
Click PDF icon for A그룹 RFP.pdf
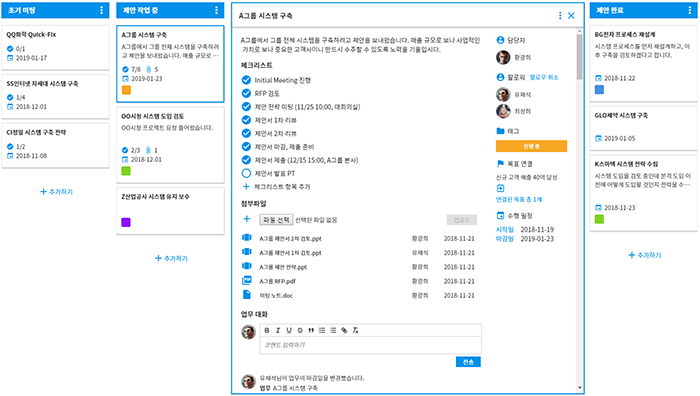click(x=246, y=281)
